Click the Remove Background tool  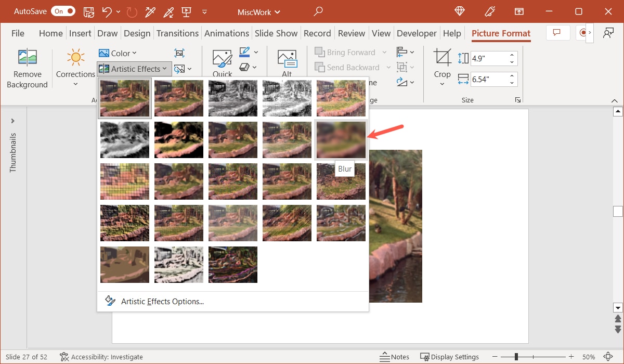click(x=27, y=68)
